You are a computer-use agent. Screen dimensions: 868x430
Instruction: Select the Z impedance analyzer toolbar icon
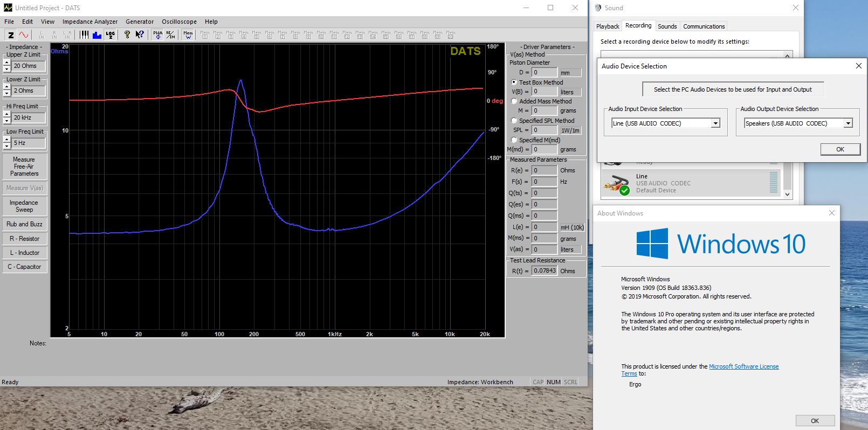(11, 35)
